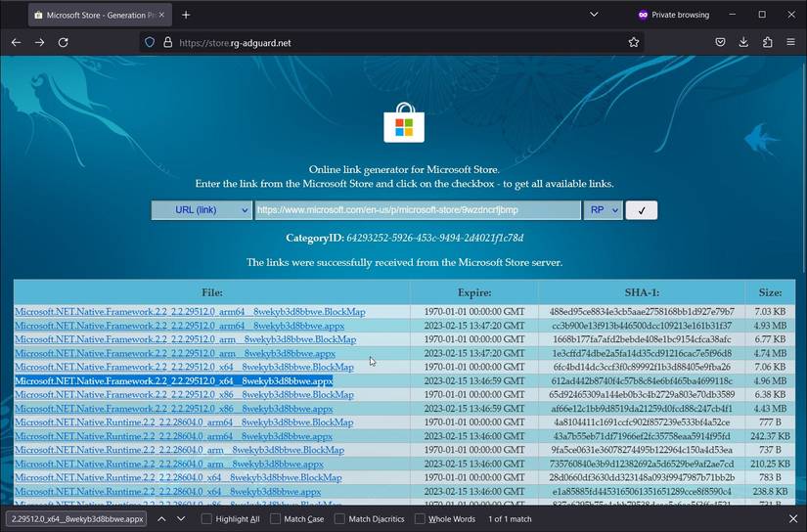Jump to next find match
The width and height of the screenshot is (807, 532).
point(181,518)
